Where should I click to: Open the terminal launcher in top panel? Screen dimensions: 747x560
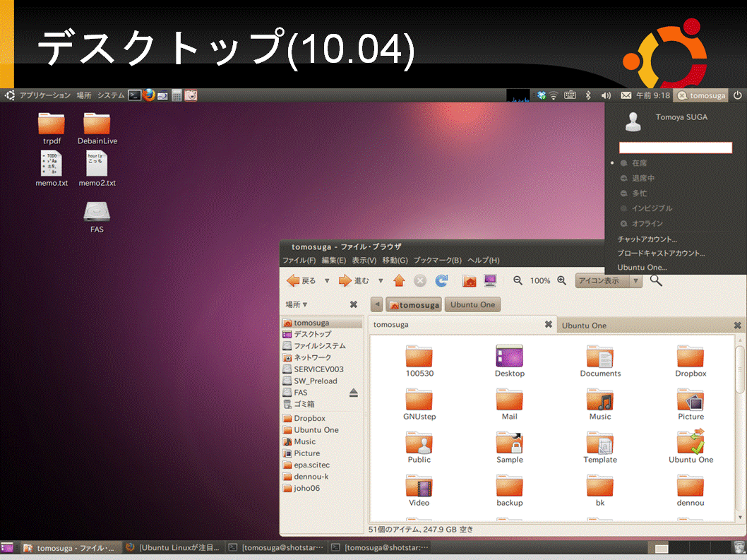[135, 95]
